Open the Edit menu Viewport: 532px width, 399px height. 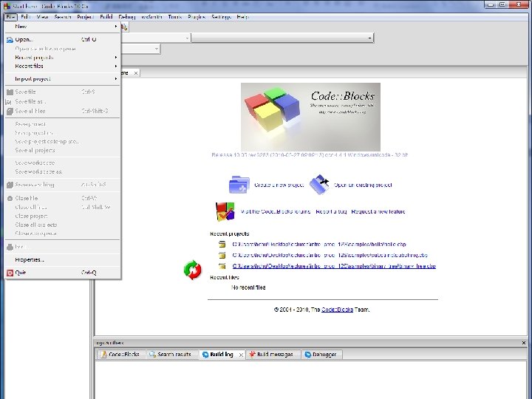26,16
